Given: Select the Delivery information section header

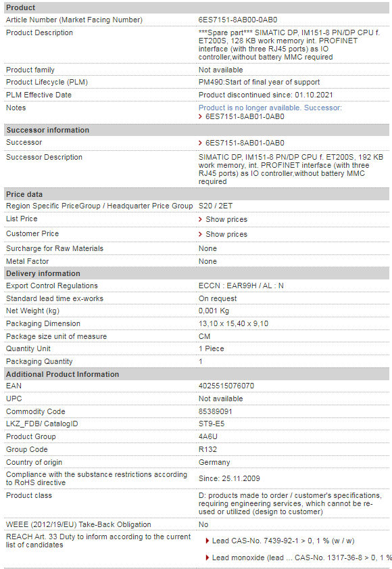Looking at the screenshot, I should click(197, 273).
